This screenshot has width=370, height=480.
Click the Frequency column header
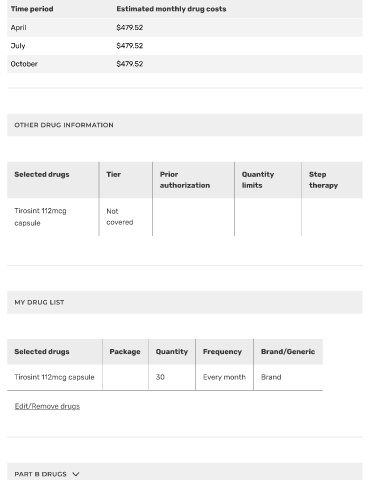click(x=224, y=352)
